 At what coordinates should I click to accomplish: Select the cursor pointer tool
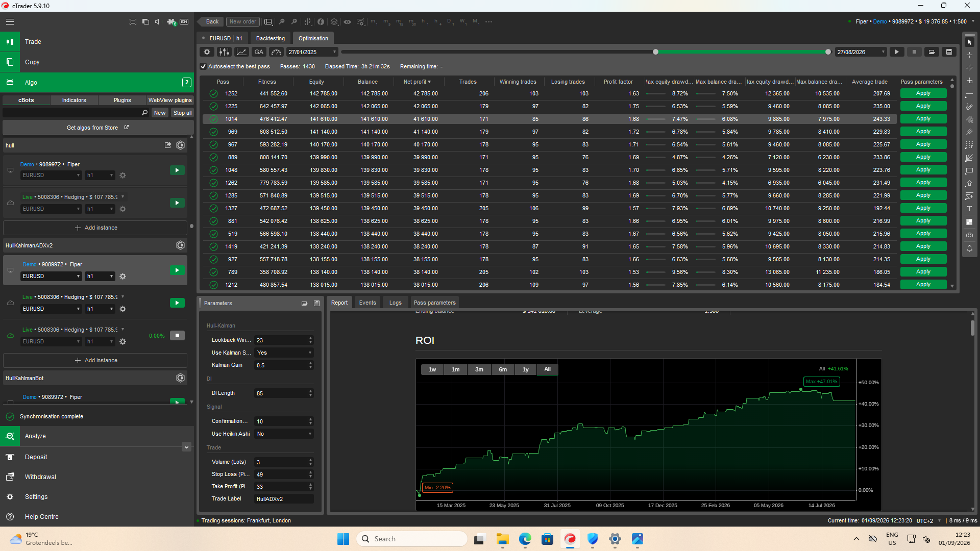pyautogui.click(x=970, y=42)
